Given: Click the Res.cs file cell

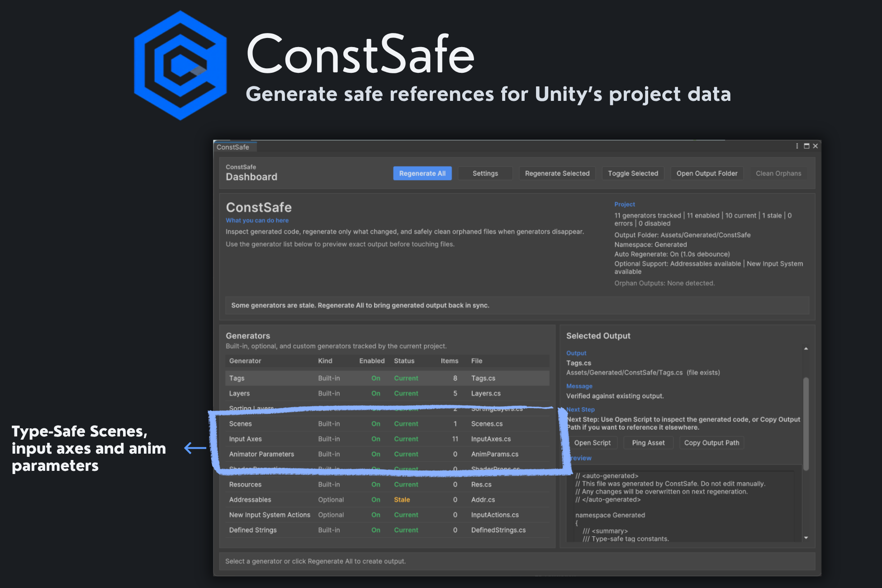Looking at the screenshot, I should (481, 484).
